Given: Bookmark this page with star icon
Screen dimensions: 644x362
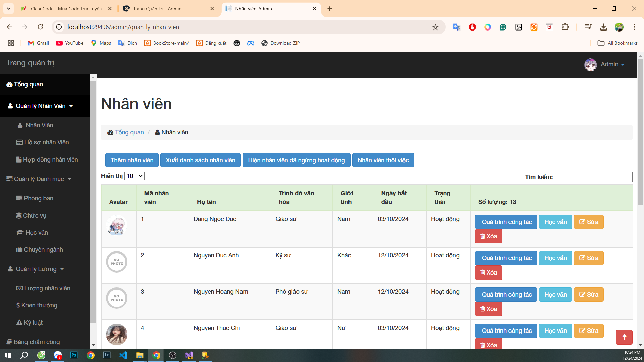Looking at the screenshot, I should pyautogui.click(x=435, y=27).
